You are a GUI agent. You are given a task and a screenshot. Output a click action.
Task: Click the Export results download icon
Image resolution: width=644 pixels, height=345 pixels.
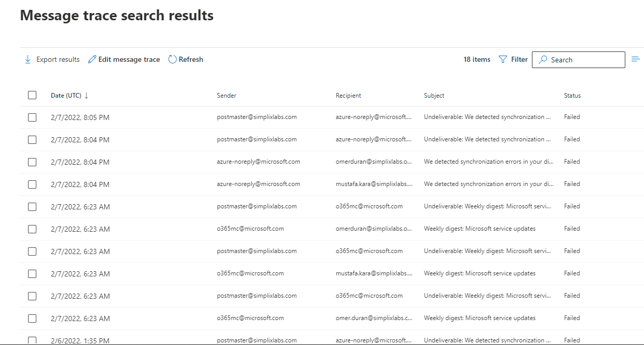28,60
